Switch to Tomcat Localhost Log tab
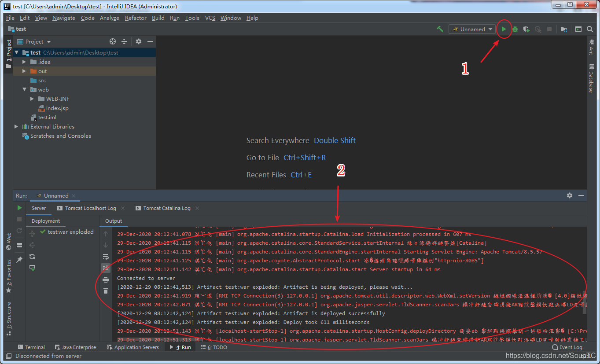 tap(86, 208)
